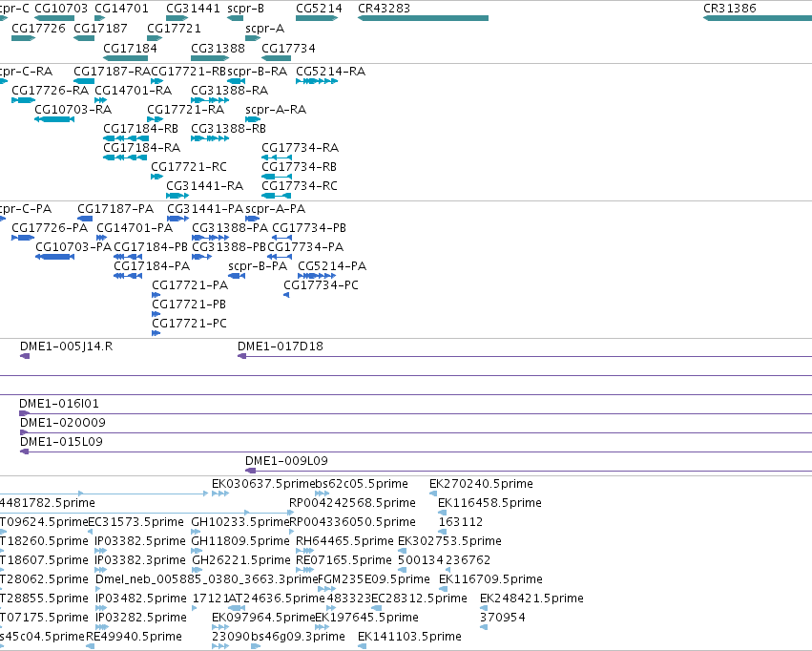Select the scpr-A-RA transcript label
This screenshot has height=651, width=812.
pyautogui.click(x=276, y=110)
